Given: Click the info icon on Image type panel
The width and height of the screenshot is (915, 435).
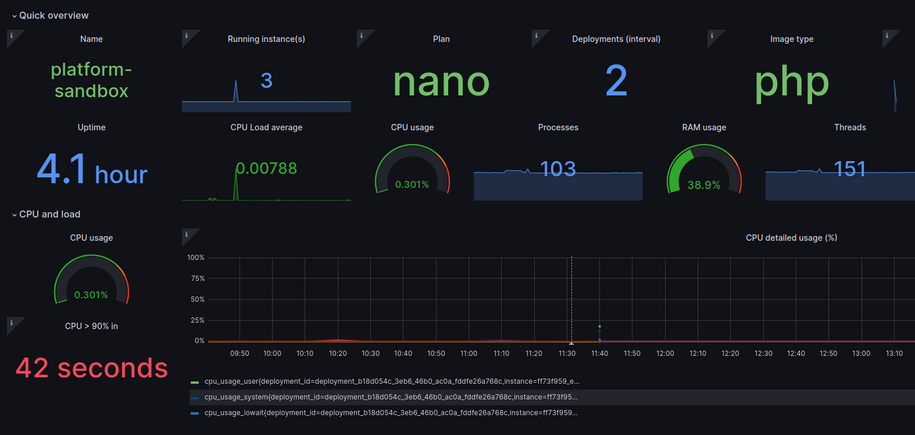Looking at the screenshot, I should 712,36.
